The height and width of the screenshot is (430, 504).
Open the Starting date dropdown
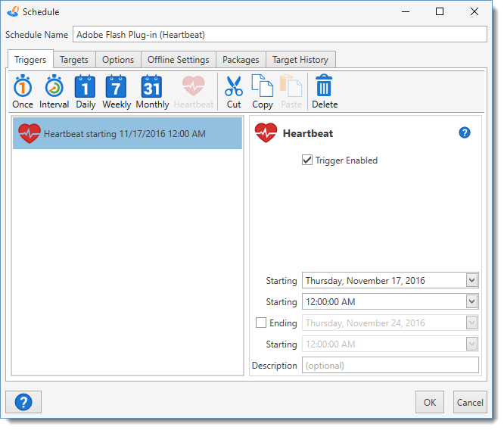click(x=471, y=280)
